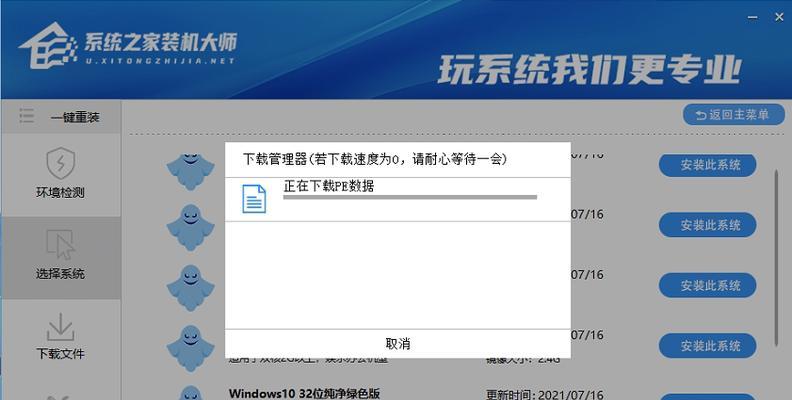Close the installer window
Screen dimensions: 792x400
point(779,17)
